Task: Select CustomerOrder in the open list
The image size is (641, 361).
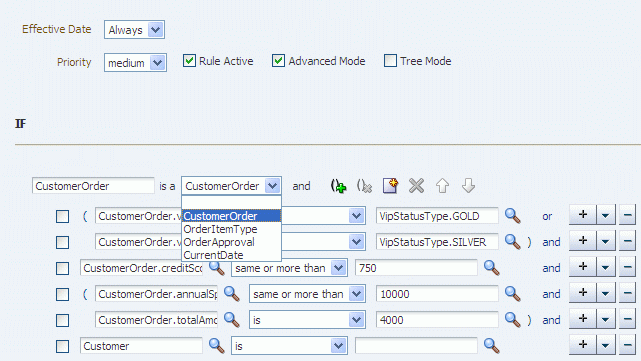Action: (x=231, y=215)
